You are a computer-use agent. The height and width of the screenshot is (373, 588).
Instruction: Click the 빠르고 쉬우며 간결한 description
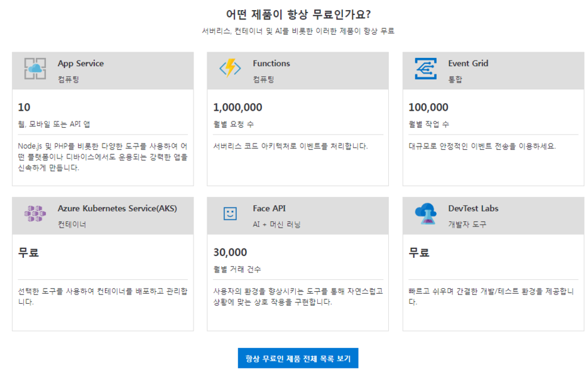[491, 296]
